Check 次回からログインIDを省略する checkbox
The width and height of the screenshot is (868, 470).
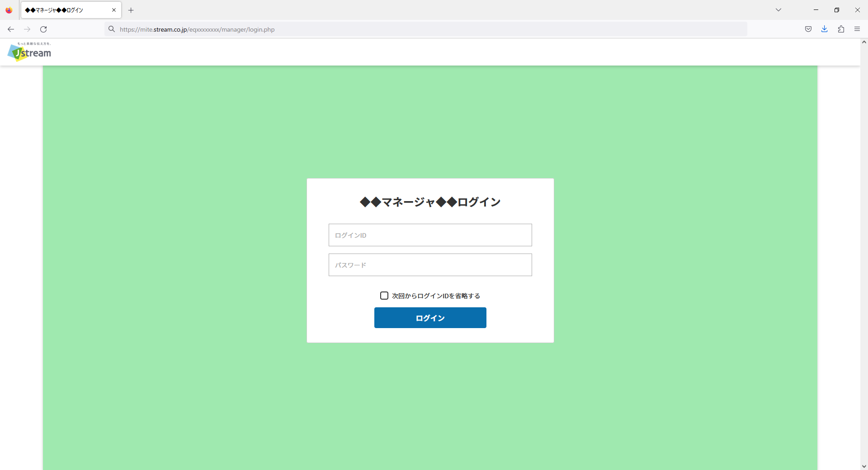[x=384, y=296]
